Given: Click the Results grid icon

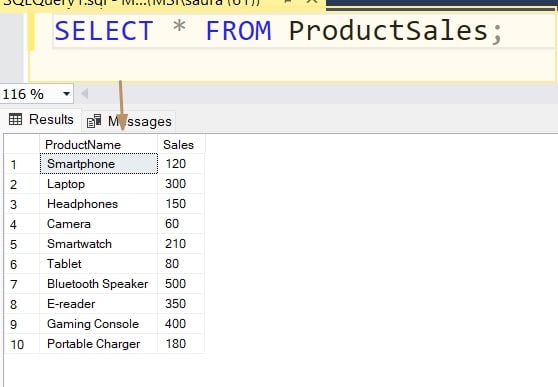Looking at the screenshot, I should coord(15,119).
